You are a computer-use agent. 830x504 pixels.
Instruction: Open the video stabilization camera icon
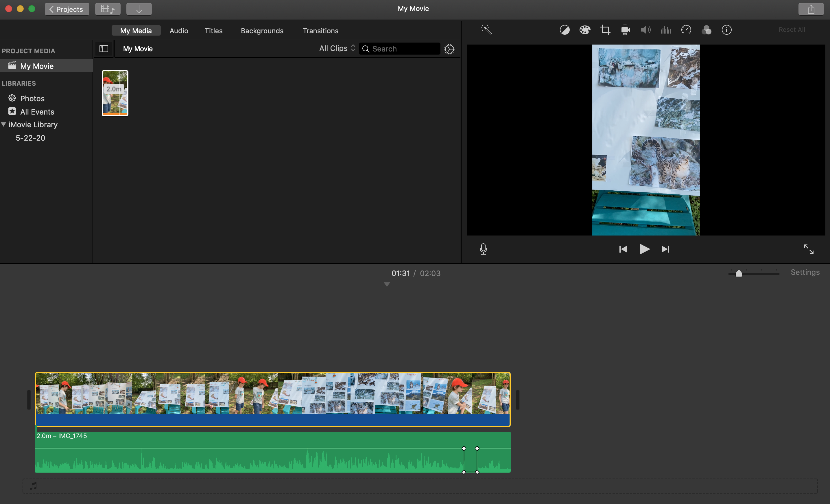click(626, 30)
